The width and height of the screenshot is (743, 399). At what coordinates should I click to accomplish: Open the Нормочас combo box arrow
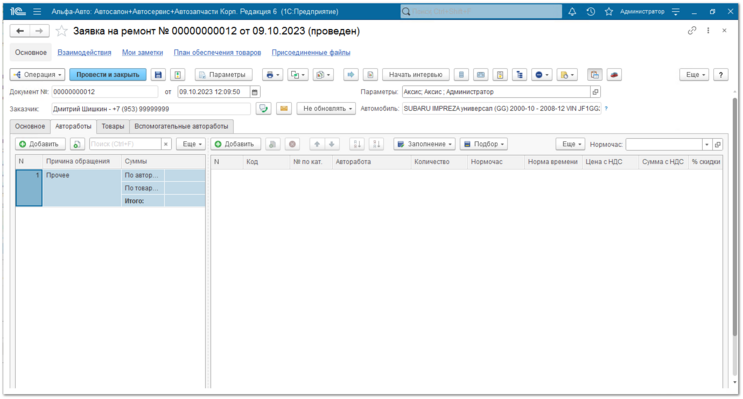point(707,145)
